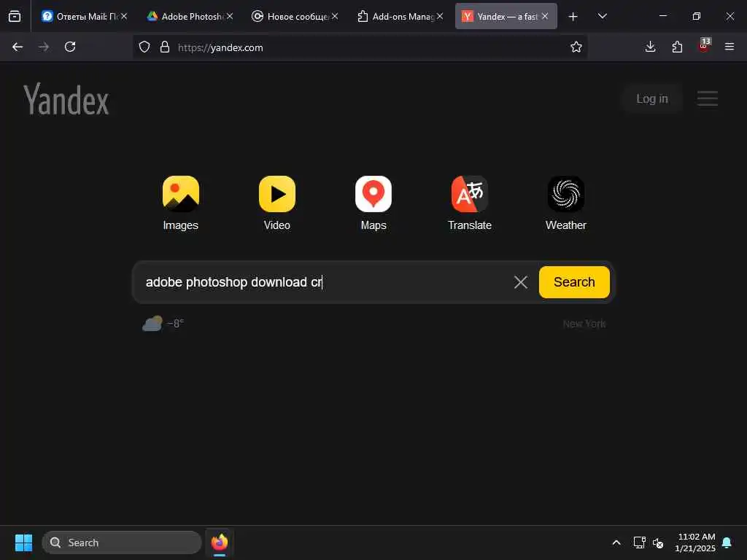Open the extension with badge 13
This screenshot has height=560, width=747.
coord(704,46)
